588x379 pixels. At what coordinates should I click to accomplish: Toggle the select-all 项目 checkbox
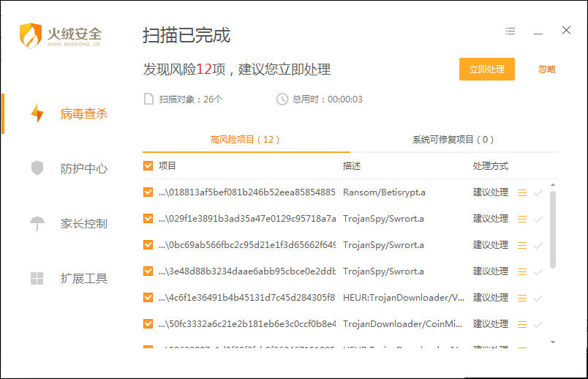point(148,166)
